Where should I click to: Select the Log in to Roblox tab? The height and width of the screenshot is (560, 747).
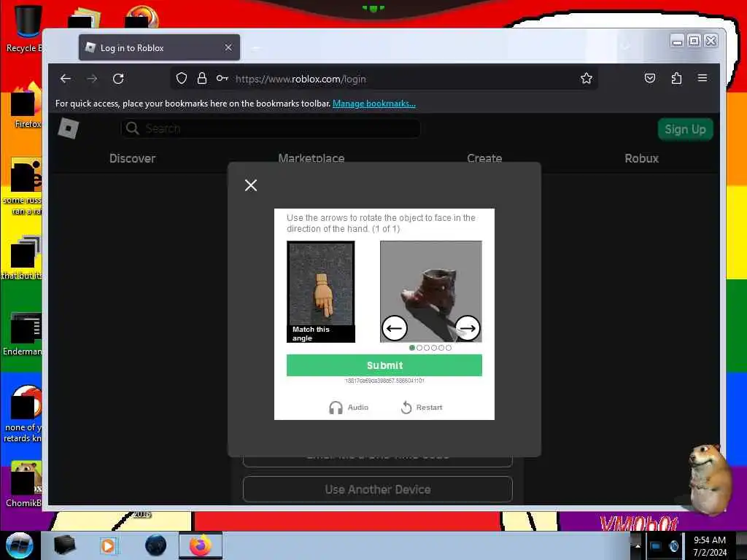click(x=159, y=47)
